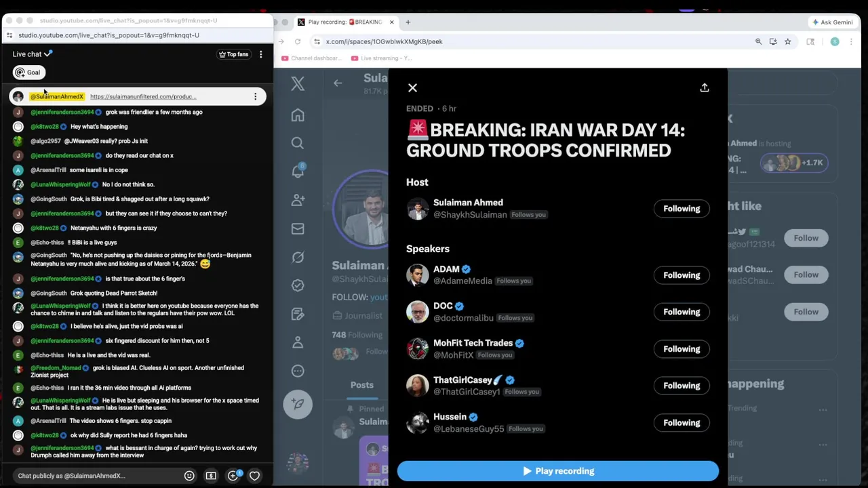Open host Sulaiman Ahmed's profile name

468,203
